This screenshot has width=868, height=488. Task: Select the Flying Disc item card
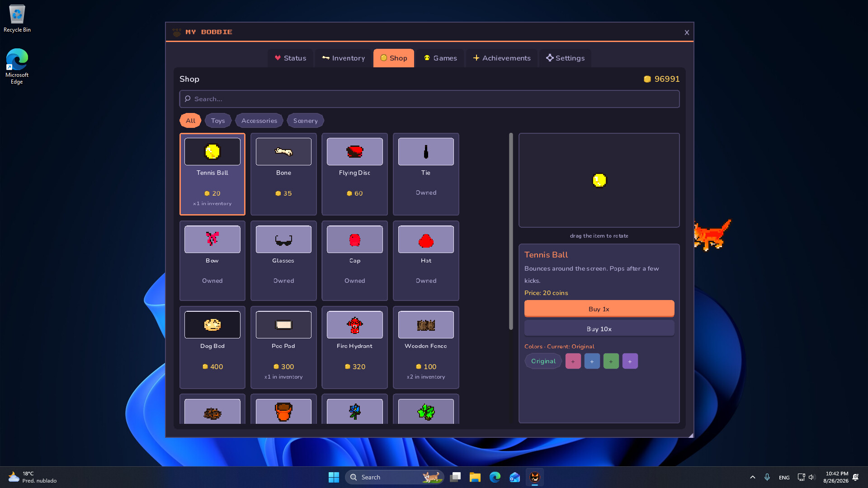click(x=354, y=174)
